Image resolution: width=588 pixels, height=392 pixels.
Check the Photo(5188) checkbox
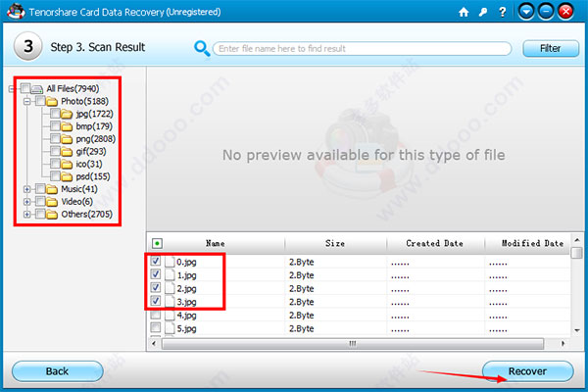pyautogui.click(x=40, y=101)
